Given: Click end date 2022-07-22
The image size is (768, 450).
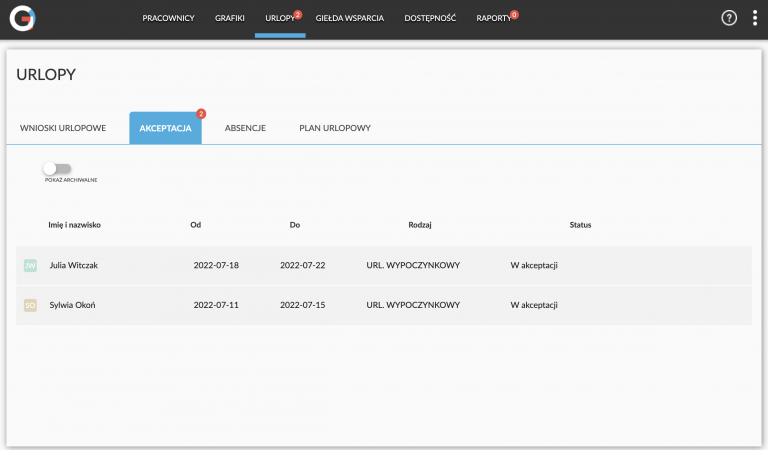Looking at the screenshot, I should tap(302, 265).
